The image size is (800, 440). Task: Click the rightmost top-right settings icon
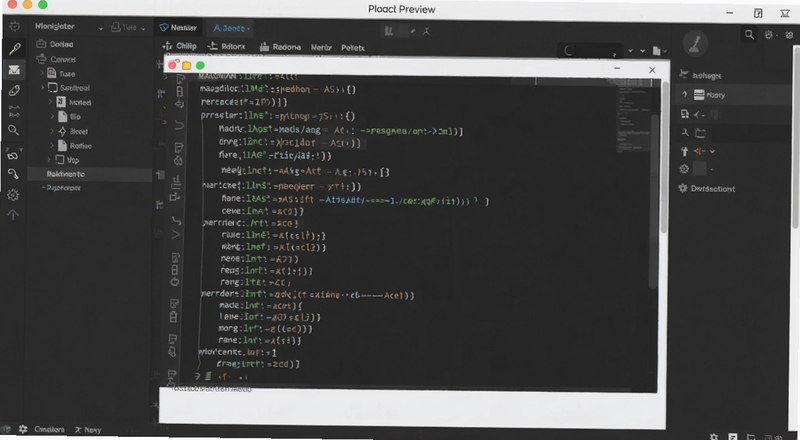(789, 35)
